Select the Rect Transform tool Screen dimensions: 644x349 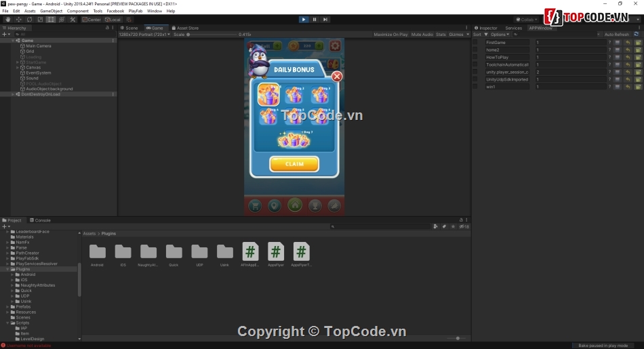pos(51,19)
